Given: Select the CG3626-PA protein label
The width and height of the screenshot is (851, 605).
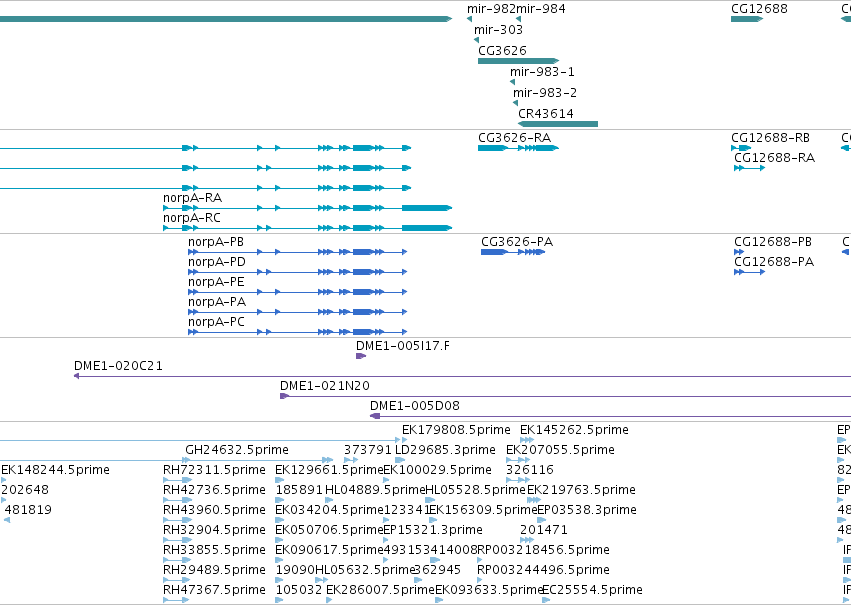Looking at the screenshot, I should coord(517,242).
